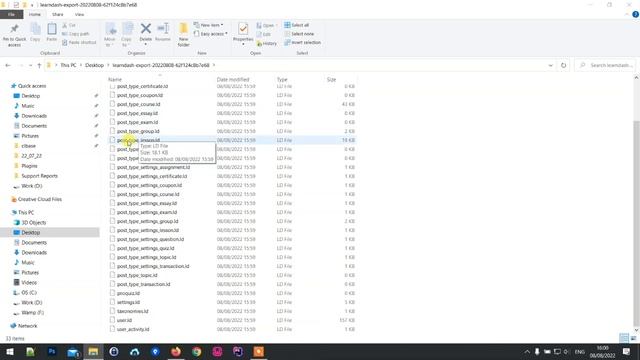Refresh the current folder view

click(564, 65)
